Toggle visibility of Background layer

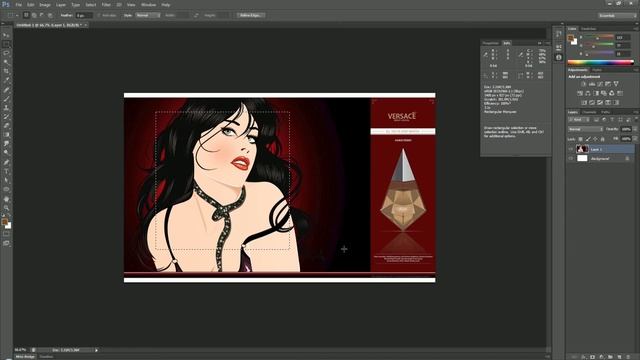pos(571,158)
